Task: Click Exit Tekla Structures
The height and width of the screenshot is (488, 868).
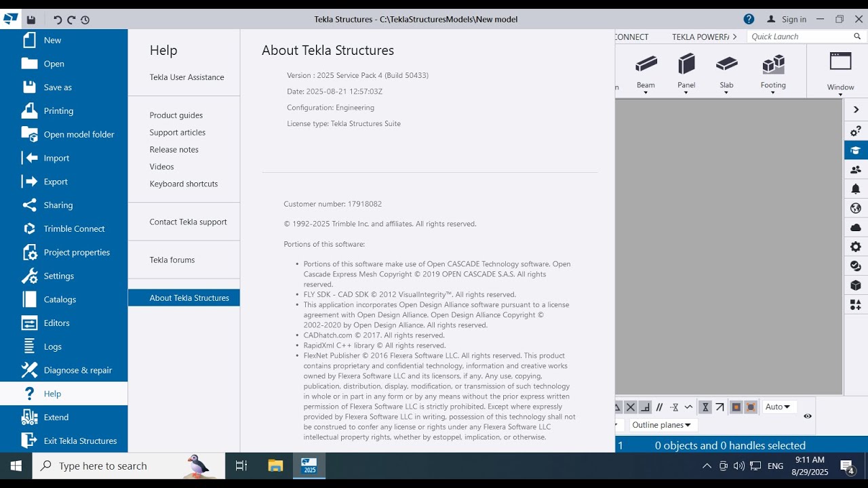Action: (x=64, y=441)
